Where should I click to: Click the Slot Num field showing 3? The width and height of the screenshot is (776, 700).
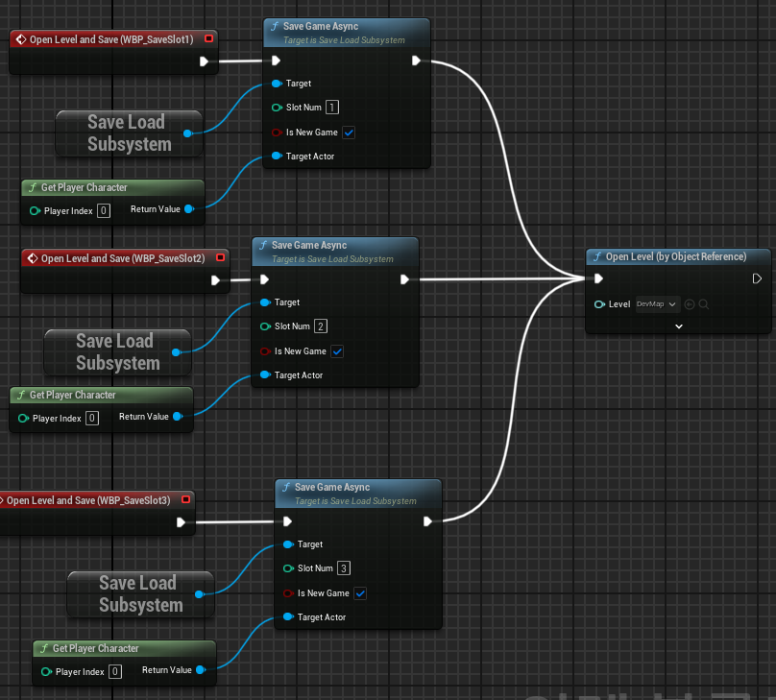(344, 568)
